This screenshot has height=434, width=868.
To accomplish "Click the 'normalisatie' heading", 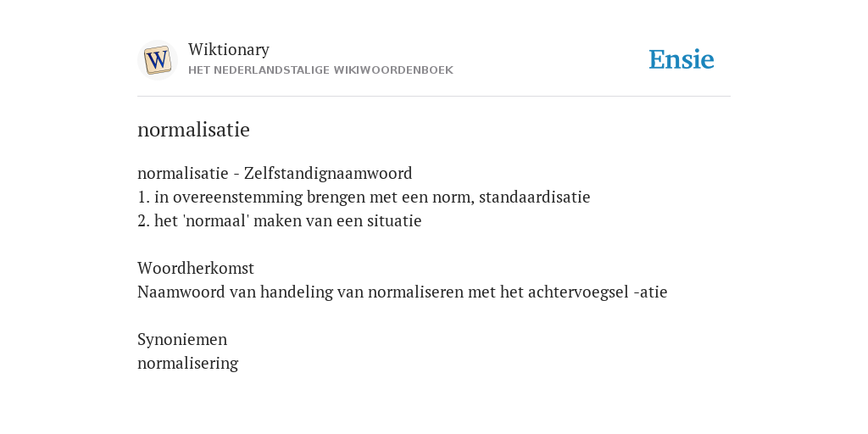I will pos(193,130).
